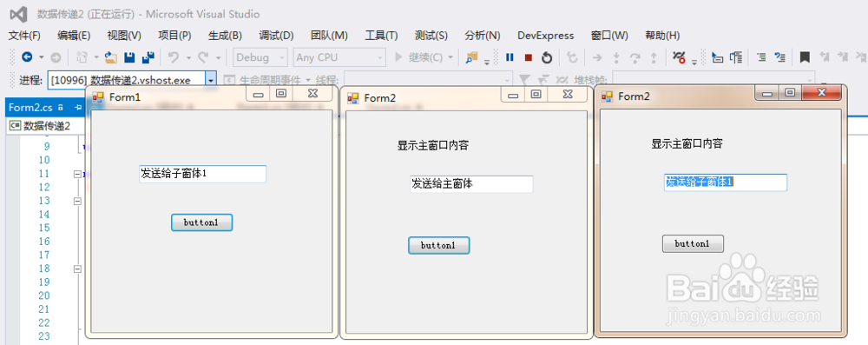Image resolution: width=868 pixels, height=345 pixels.
Task: Click the previous bookmark icon
Action: tap(825, 56)
